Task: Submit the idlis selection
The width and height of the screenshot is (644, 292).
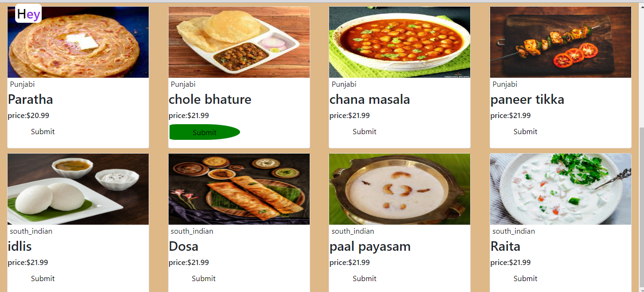Action: click(x=42, y=278)
